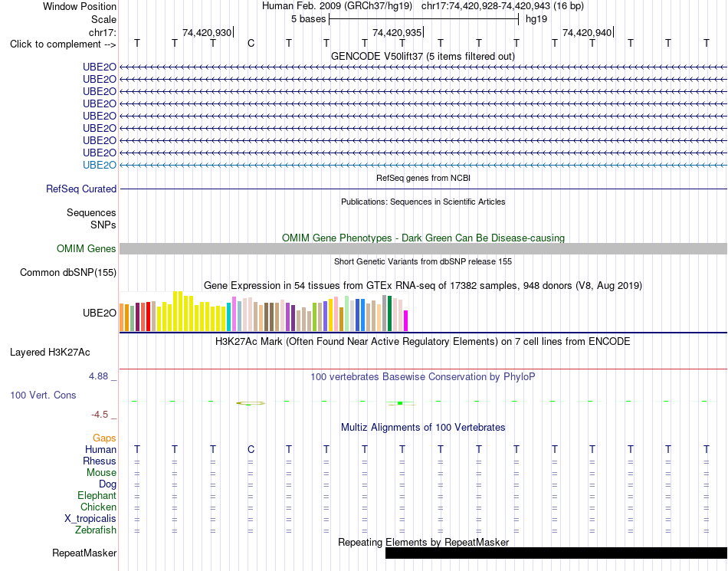The width and height of the screenshot is (728, 571).
Task: Select the Elephant species label
Action: tap(97, 495)
